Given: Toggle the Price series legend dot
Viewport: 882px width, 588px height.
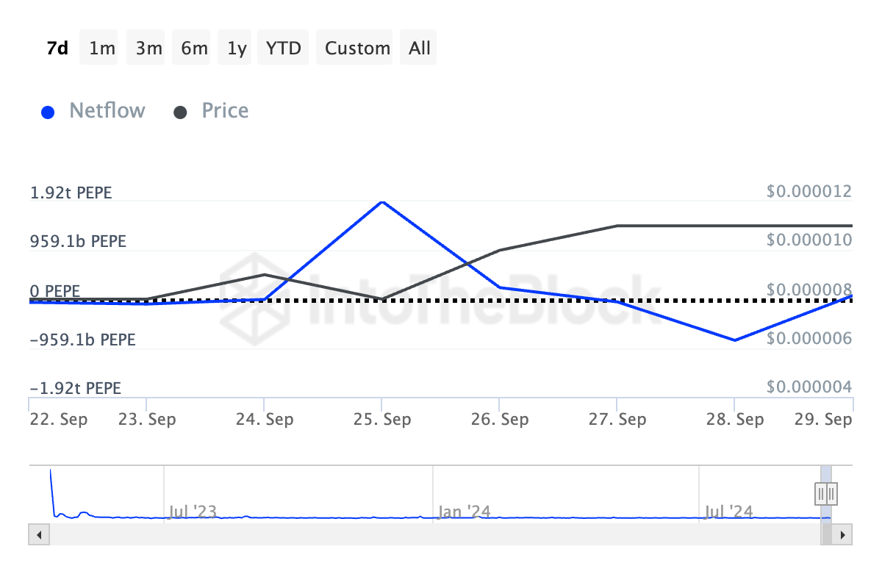Looking at the screenshot, I should pos(180,112).
